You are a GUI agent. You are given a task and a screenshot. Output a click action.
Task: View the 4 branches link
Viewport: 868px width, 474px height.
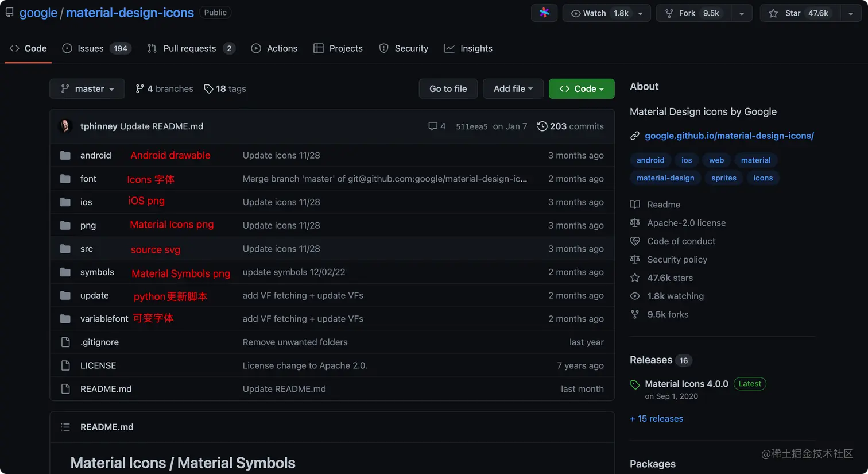(164, 88)
